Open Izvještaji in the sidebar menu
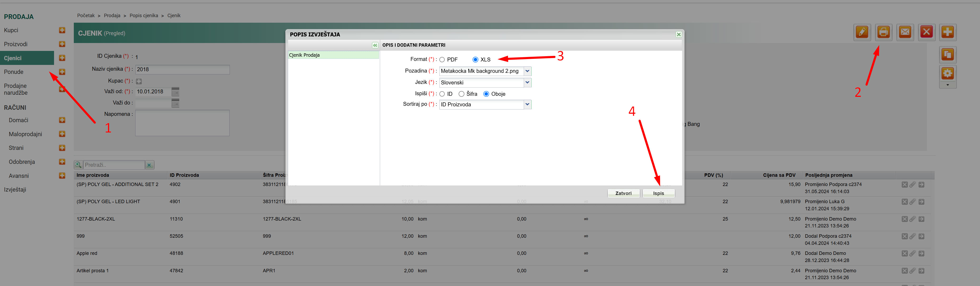The height and width of the screenshot is (286, 980). 15,190
